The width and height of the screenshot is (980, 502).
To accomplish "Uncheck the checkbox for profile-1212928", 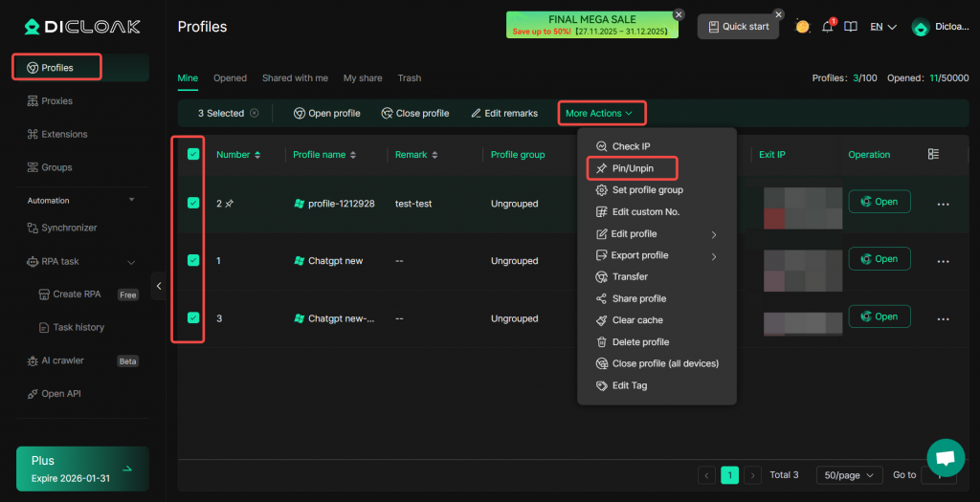I will (193, 203).
